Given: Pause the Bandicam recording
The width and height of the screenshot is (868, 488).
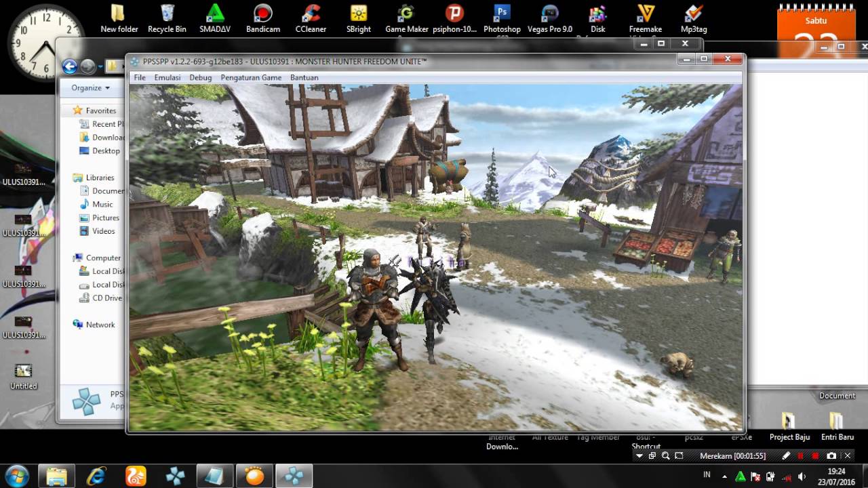Looking at the screenshot, I should (x=801, y=456).
